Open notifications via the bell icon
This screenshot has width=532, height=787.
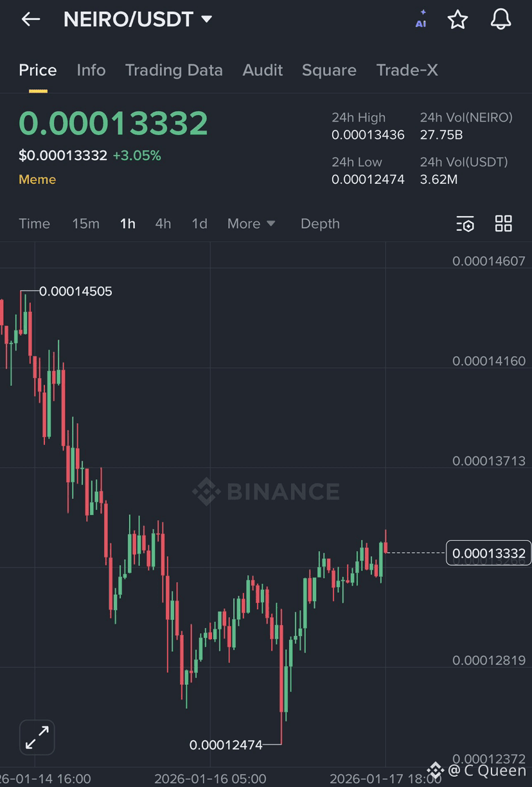501,19
